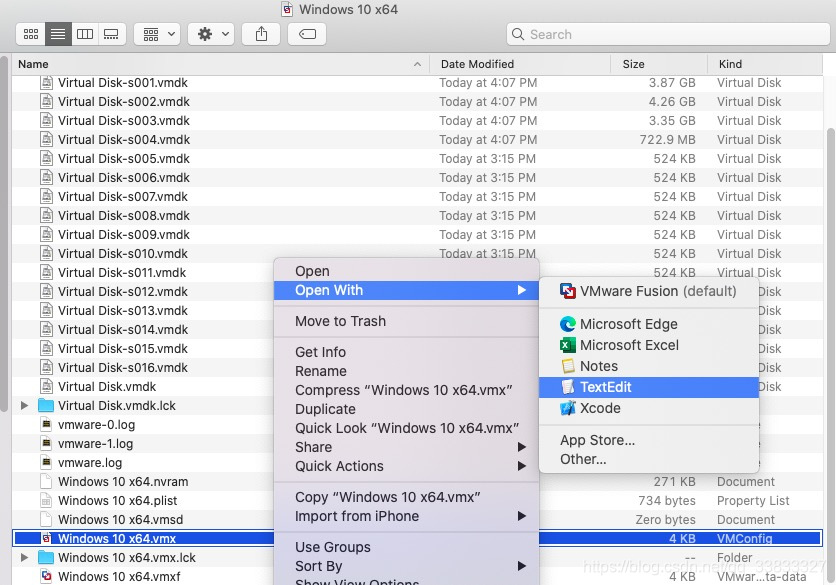Sort by Date Modified column header
The width and height of the screenshot is (836, 585).
[520, 64]
